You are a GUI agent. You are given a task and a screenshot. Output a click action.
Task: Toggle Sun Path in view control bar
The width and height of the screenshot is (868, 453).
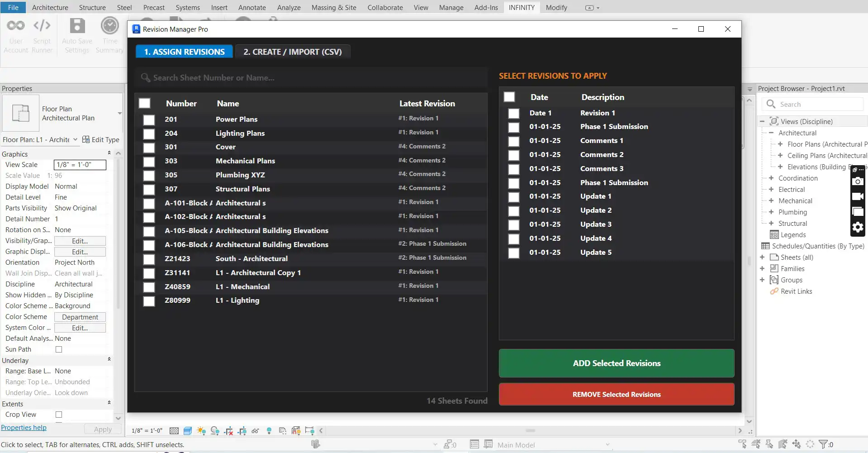tap(201, 431)
